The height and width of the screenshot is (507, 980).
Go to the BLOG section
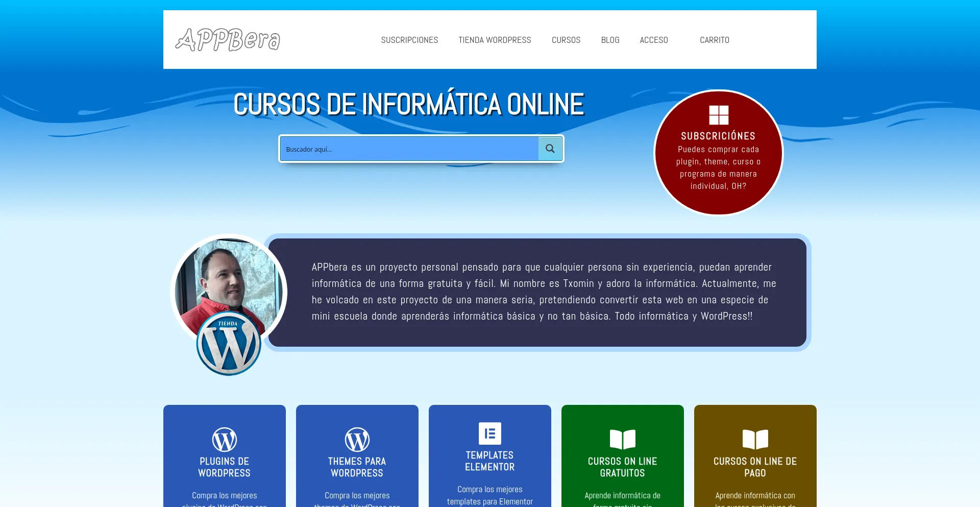(610, 39)
